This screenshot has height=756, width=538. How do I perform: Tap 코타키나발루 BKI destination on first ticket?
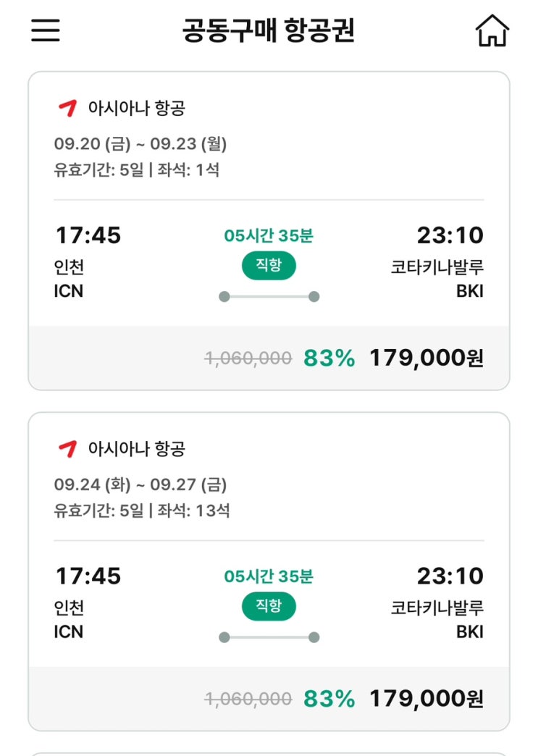pyautogui.click(x=437, y=279)
